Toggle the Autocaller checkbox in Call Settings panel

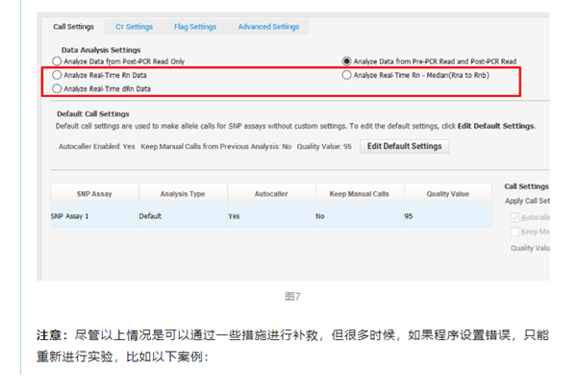click(514, 218)
